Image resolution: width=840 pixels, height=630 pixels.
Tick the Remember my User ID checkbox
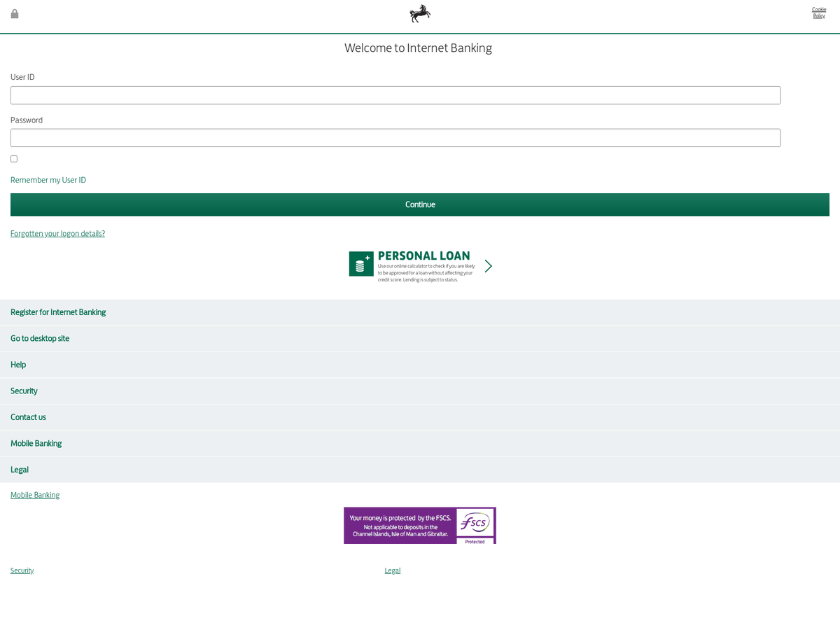tap(14, 159)
